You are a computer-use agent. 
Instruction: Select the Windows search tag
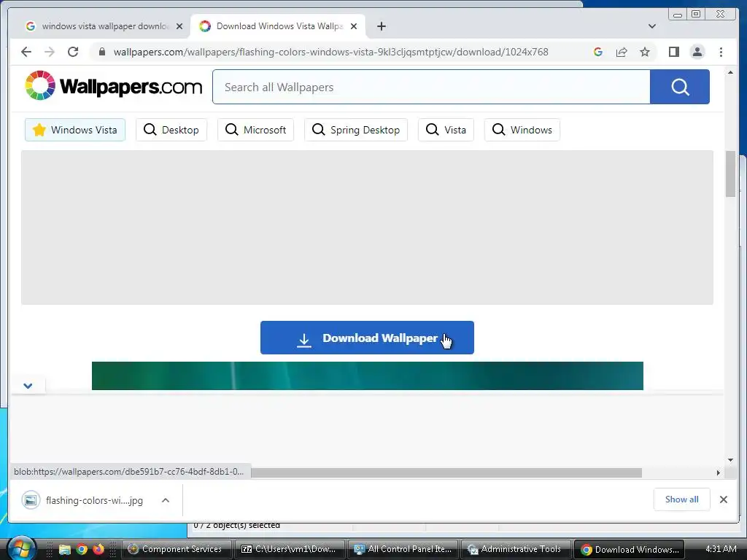pyautogui.click(x=522, y=130)
